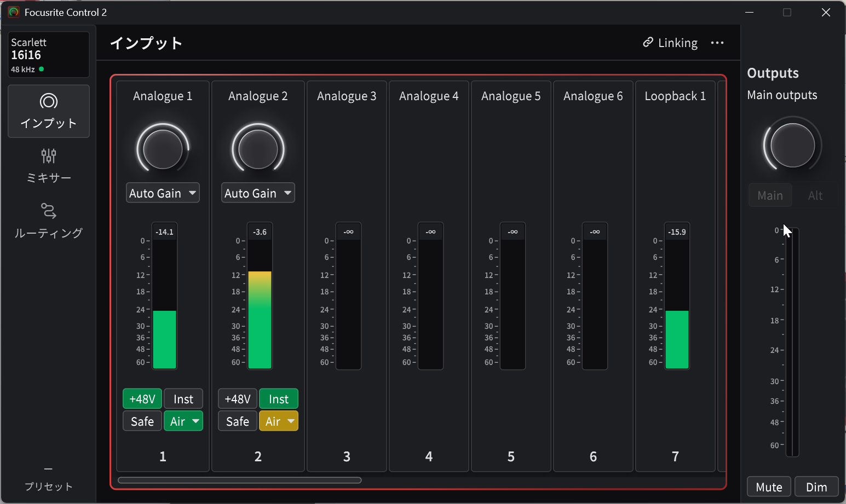Click the Analogue 2 channel name
Image resolution: width=846 pixels, height=504 pixels.
pos(258,96)
